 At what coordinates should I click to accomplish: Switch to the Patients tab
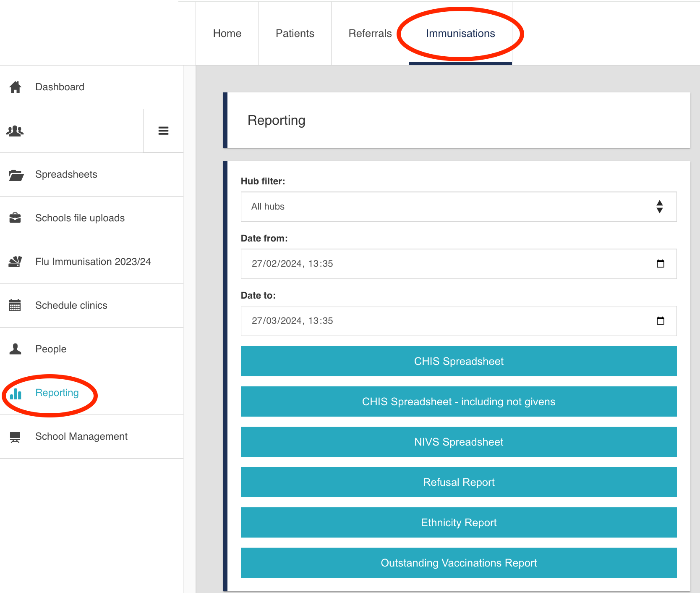(295, 34)
